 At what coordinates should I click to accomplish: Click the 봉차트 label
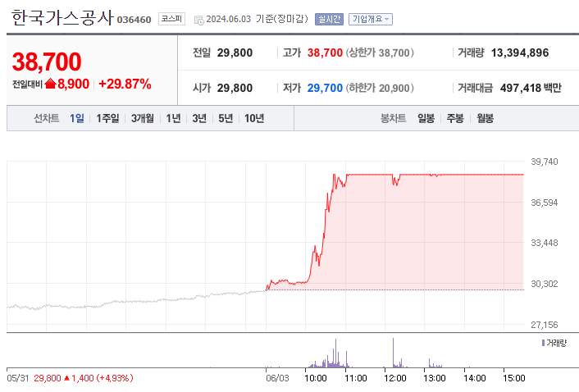click(x=394, y=118)
